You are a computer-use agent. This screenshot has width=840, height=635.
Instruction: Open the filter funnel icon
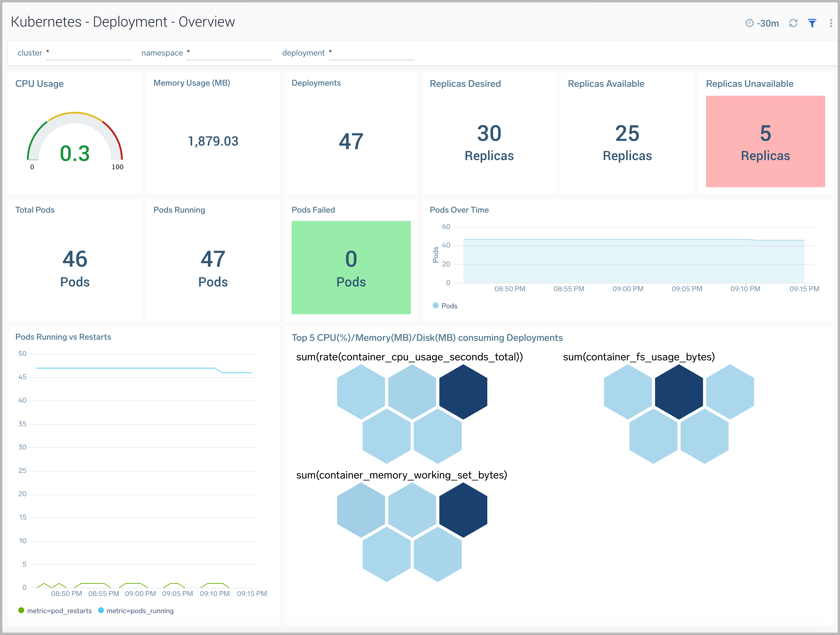[x=812, y=23]
